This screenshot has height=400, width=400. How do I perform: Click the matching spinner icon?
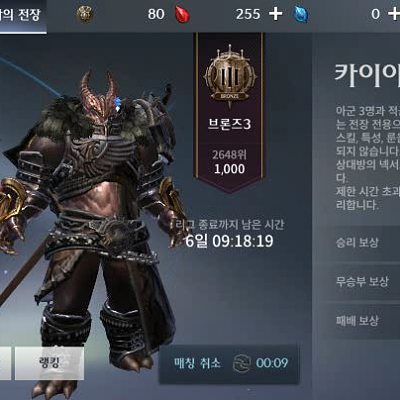click(242, 363)
